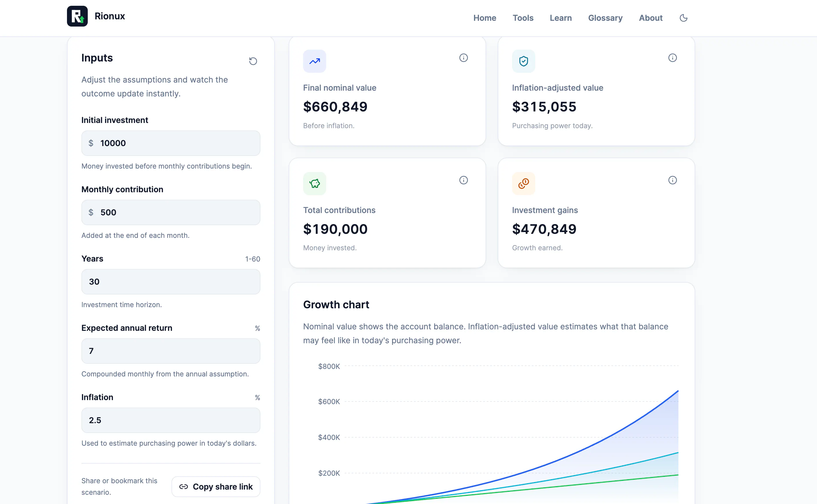Viewport: 817px width, 504px height.
Task: Go to the Home page
Action: click(x=485, y=18)
